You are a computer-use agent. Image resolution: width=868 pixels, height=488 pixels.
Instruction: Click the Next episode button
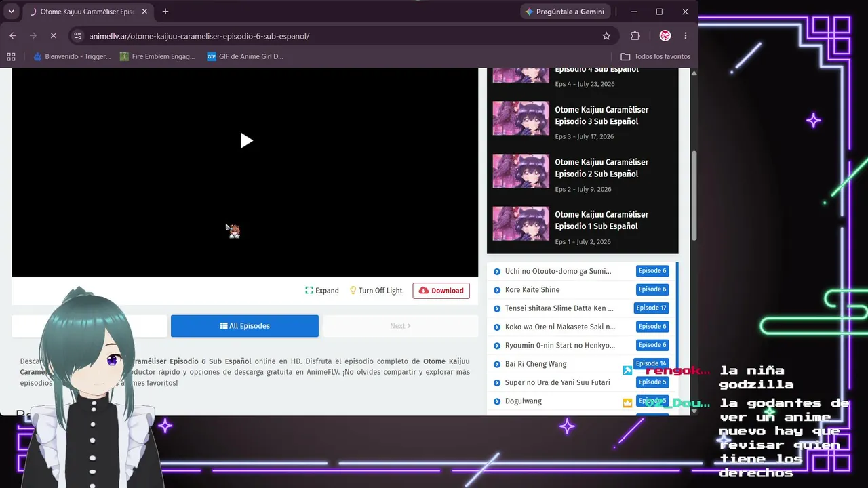pos(401,326)
